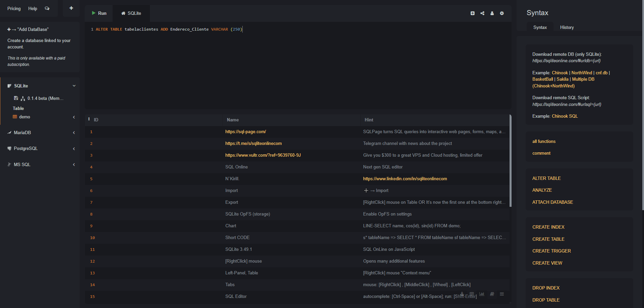The image size is (644, 308).
Task: Select the demo table grid icon
Action: [15, 117]
